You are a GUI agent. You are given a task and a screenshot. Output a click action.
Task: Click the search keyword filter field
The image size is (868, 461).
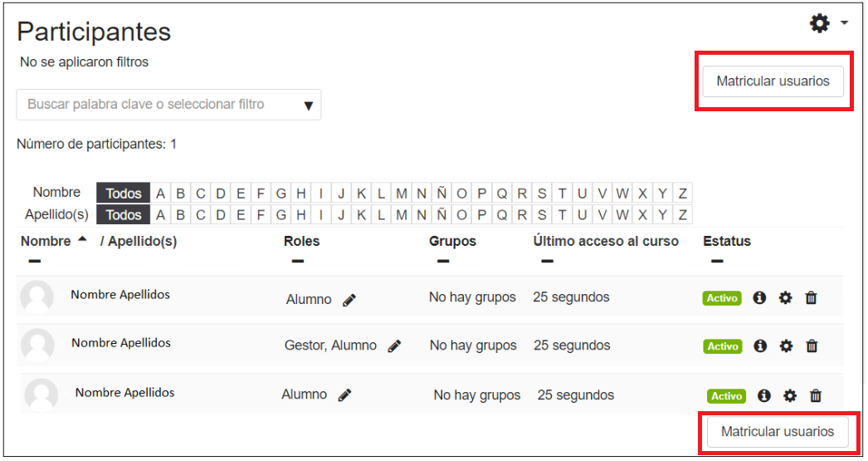pyautogui.click(x=168, y=105)
